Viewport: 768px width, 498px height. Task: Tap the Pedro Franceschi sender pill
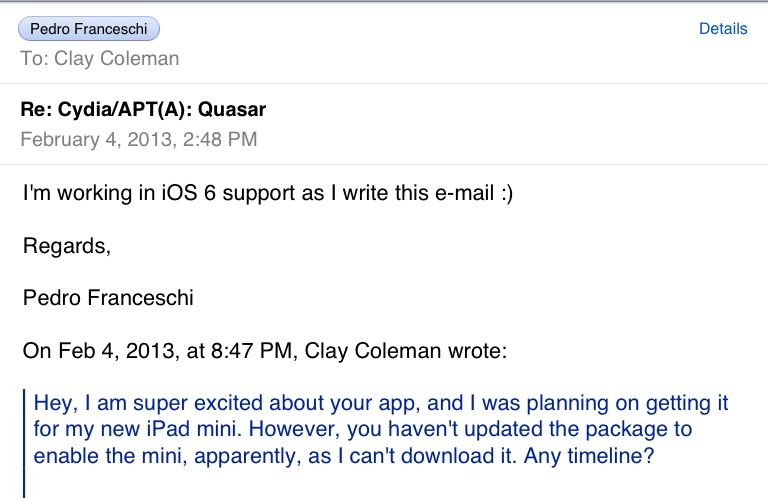(89, 29)
